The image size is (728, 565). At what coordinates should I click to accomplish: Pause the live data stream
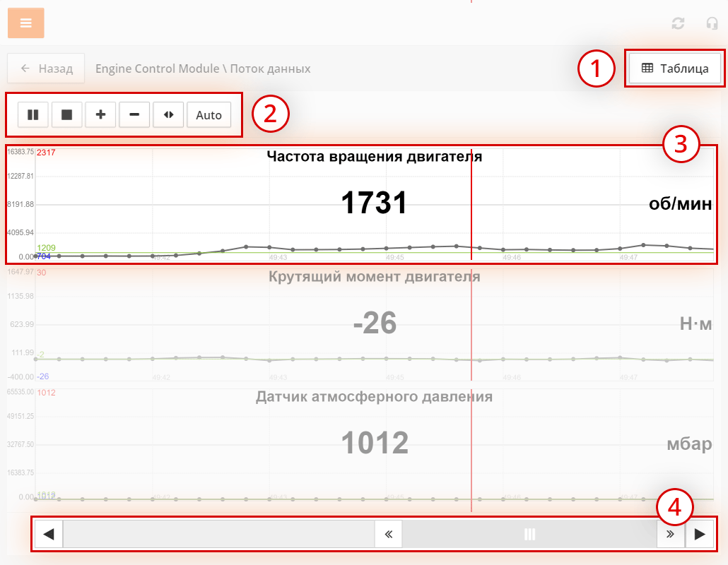(x=33, y=114)
